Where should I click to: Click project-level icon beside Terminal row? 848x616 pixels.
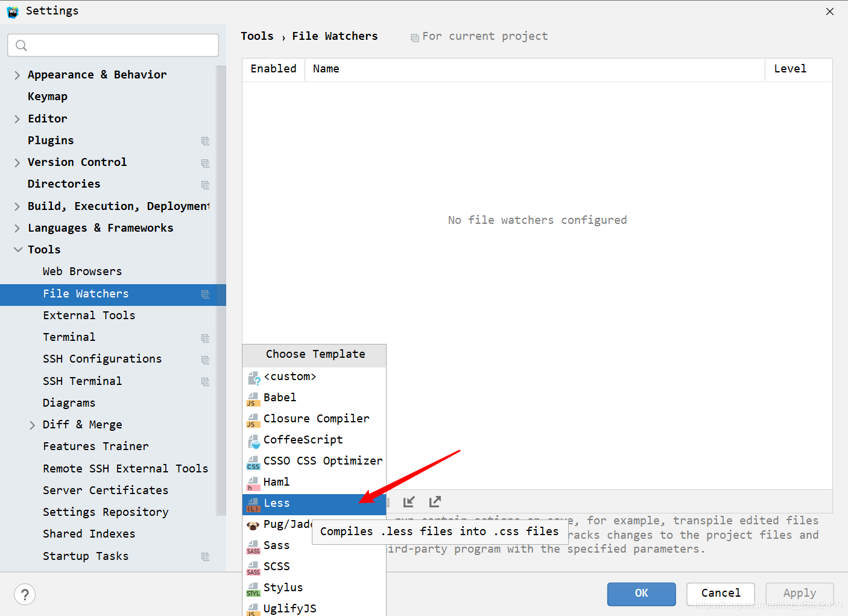coord(205,338)
